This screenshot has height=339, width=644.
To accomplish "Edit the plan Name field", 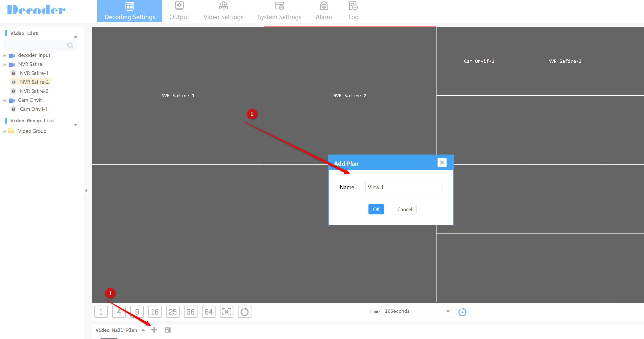I will 403,187.
